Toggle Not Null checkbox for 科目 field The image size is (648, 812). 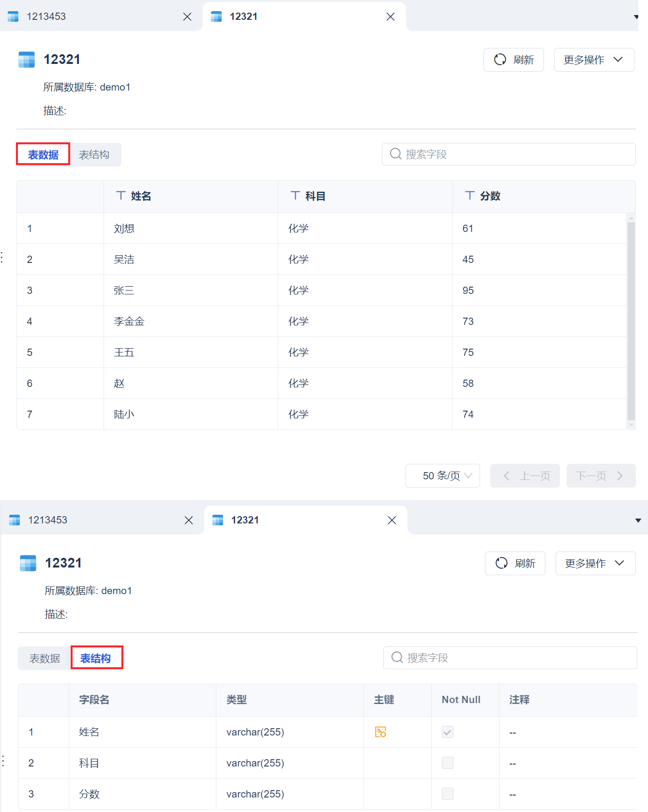(x=448, y=763)
